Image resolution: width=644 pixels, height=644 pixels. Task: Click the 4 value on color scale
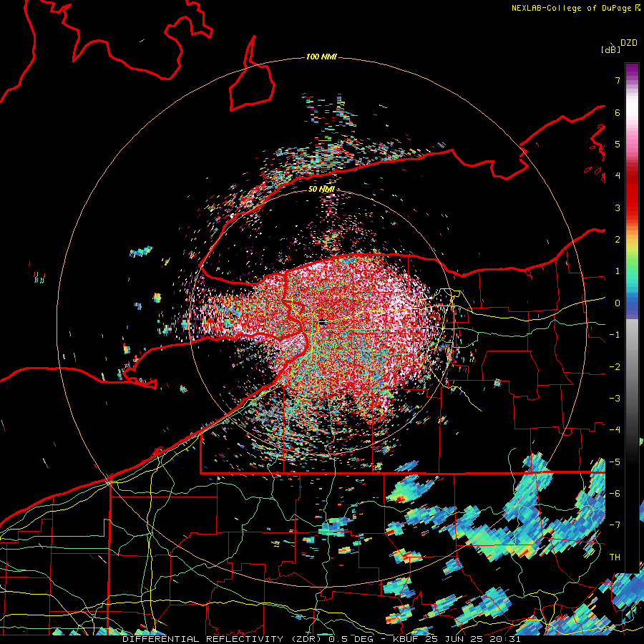click(x=618, y=176)
